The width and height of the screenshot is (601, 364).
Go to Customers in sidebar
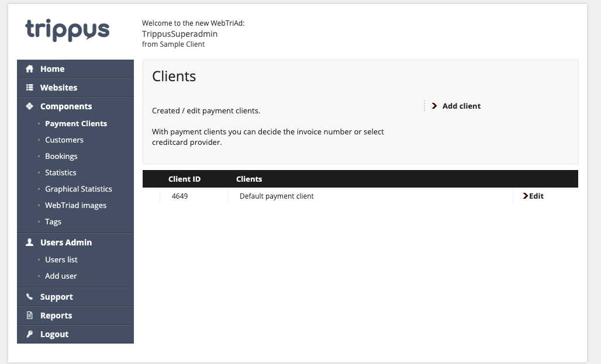[64, 140]
